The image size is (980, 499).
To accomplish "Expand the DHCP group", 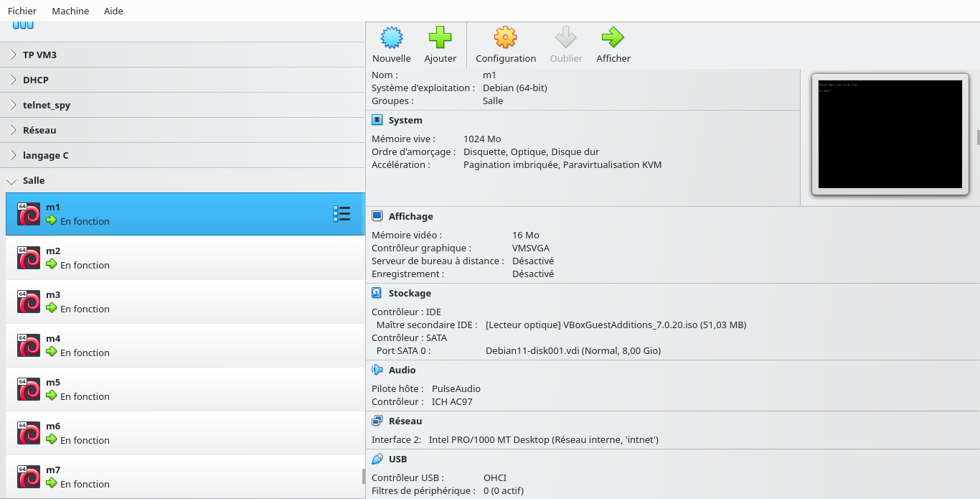I will point(13,80).
